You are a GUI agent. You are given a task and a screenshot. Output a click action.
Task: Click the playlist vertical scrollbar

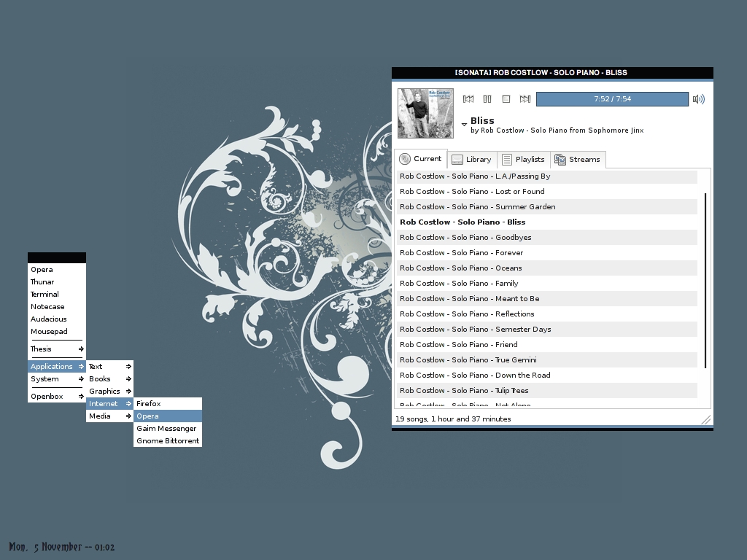705,280
